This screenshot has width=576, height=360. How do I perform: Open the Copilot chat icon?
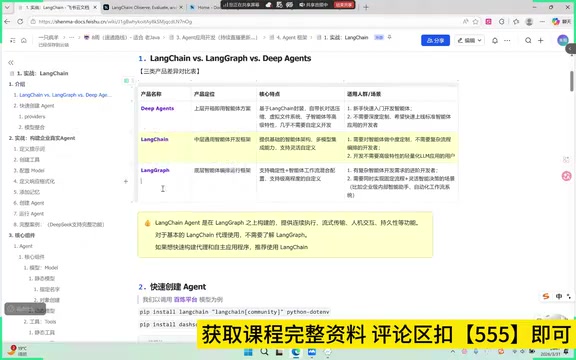pyautogui.click(x=556, y=22)
